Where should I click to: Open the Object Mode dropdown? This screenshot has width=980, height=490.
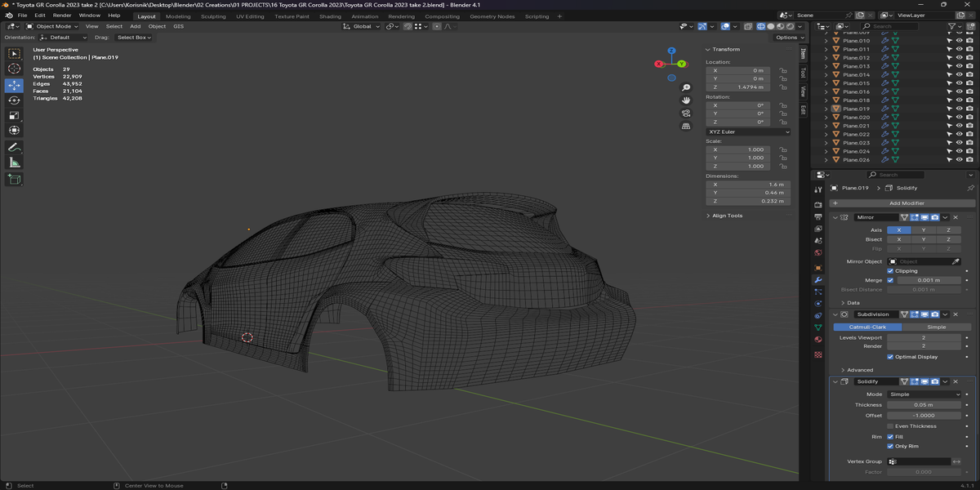[x=51, y=26]
